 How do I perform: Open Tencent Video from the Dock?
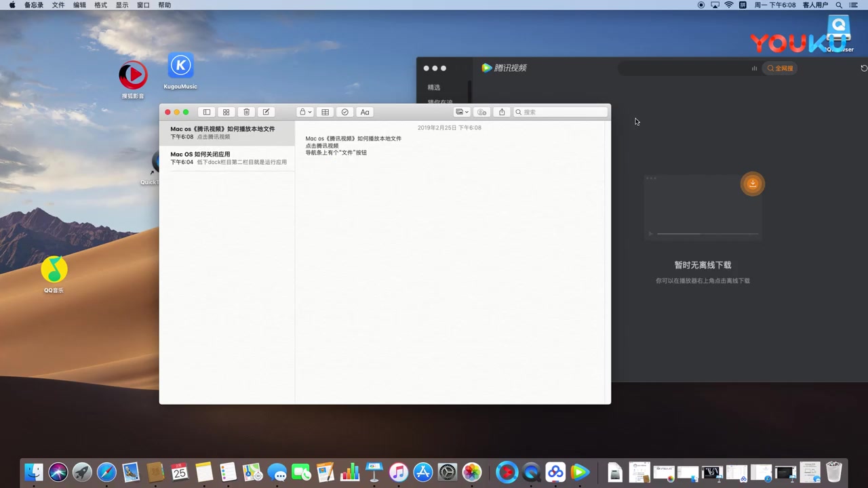(x=580, y=472)
